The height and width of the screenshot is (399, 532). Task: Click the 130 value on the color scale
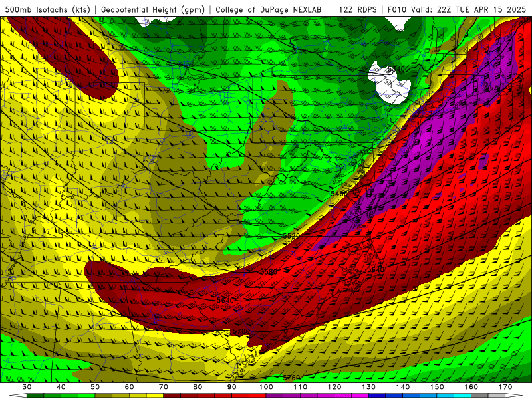[369, 387]
